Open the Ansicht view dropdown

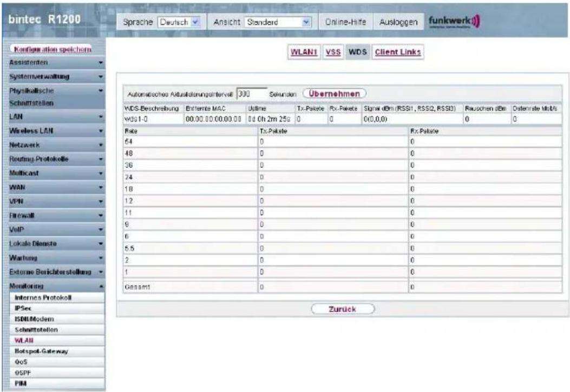coord(278,22)
